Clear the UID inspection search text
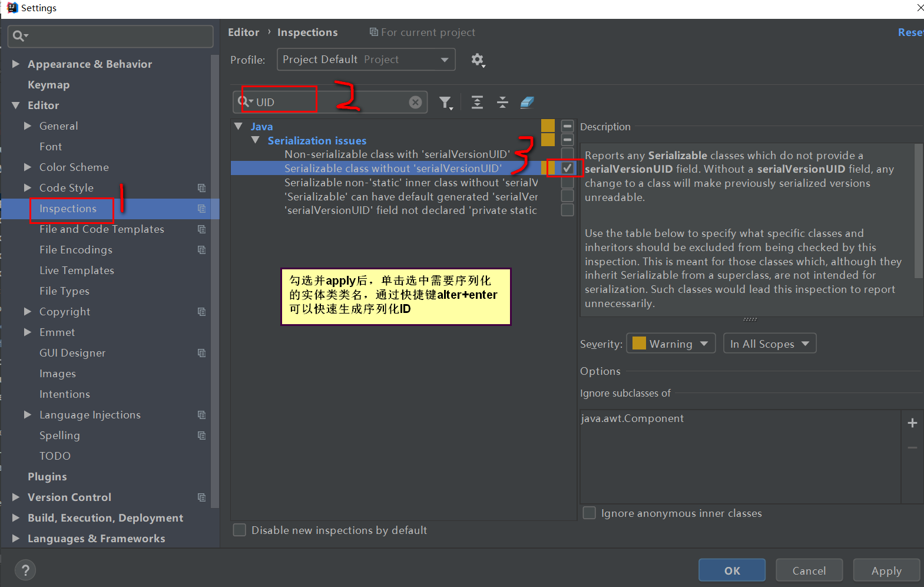Screen dimensions: 924x587 pos(415,103)
